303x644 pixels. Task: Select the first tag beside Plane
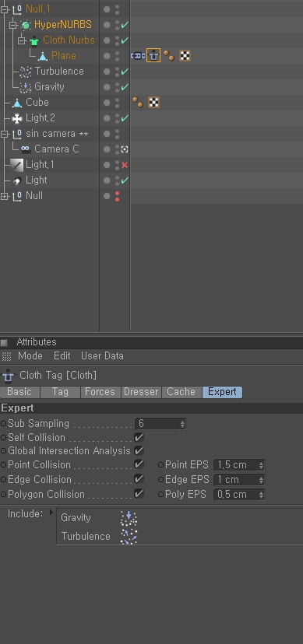pyautogui.click(x=138, y=56)
